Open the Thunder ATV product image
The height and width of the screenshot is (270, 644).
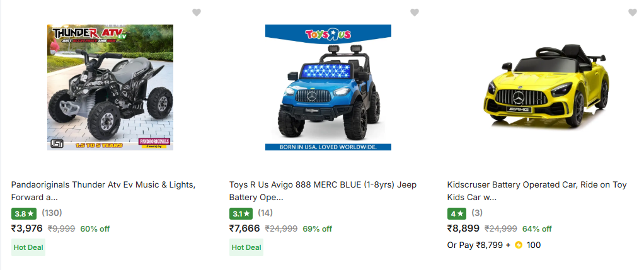point(110,87)
